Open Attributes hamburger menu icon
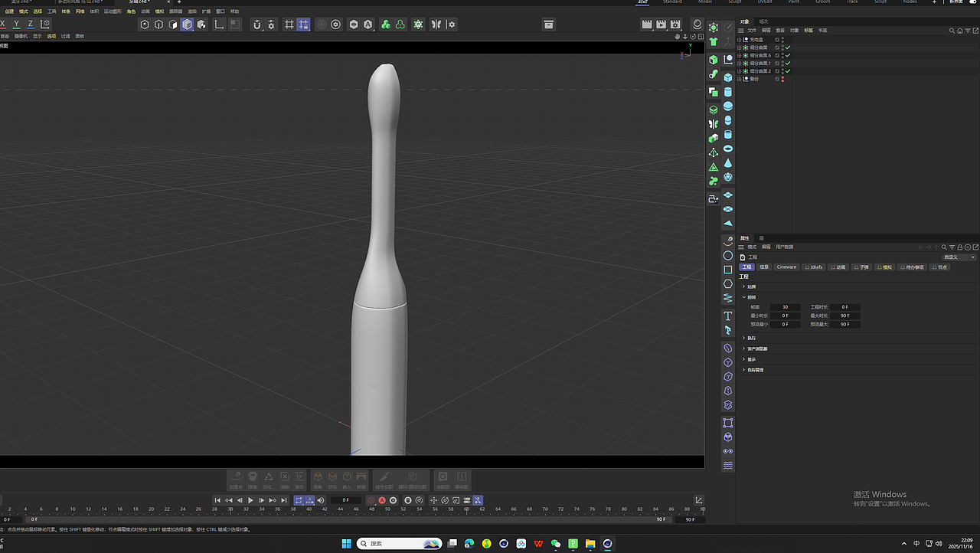This screenshot has height=553, width=980. [741, 247]
